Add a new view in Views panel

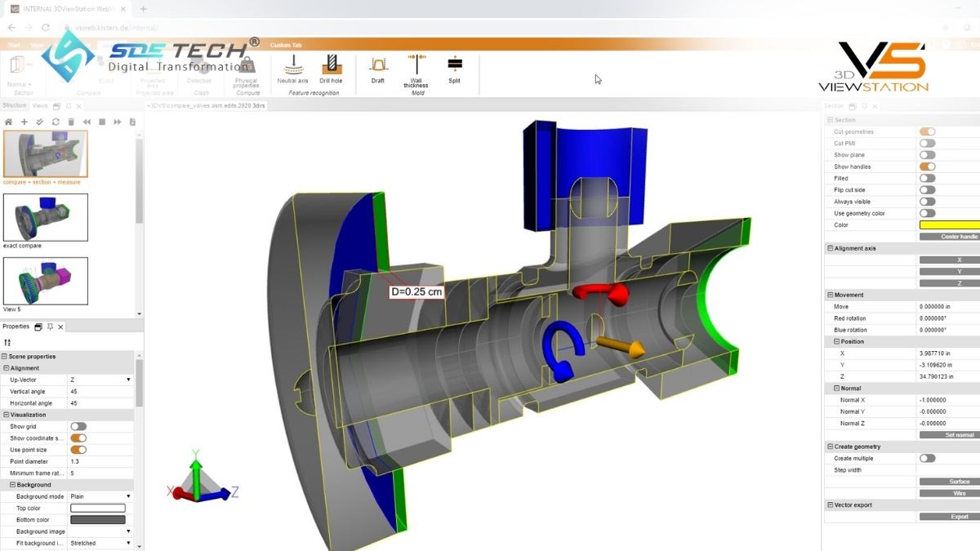pos(24,122)
